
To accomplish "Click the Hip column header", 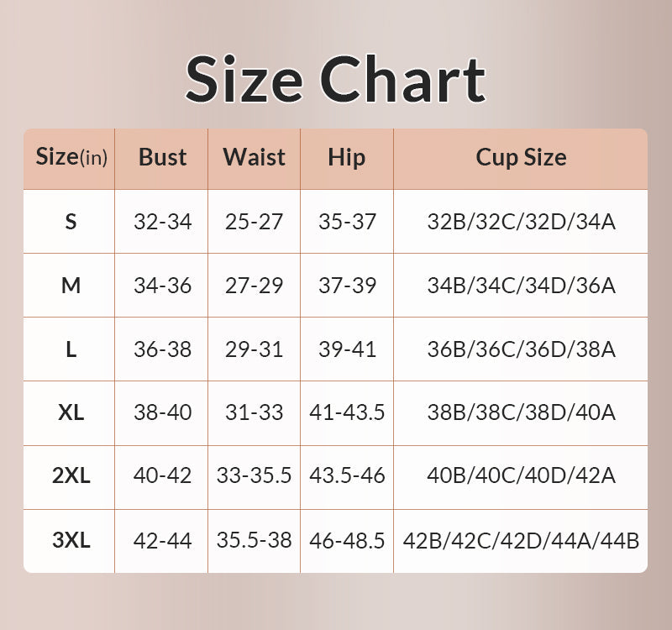I will (x=346, y=157).
